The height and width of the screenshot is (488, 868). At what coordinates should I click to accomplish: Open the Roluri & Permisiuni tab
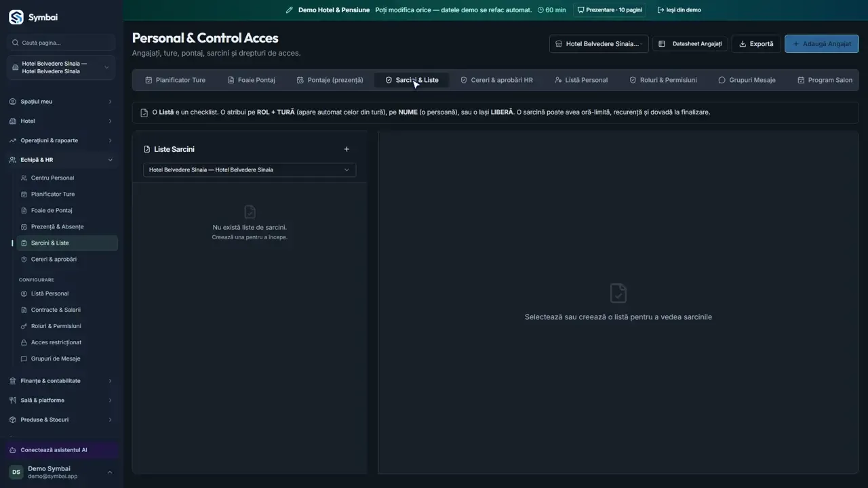[x=663, y=80]
